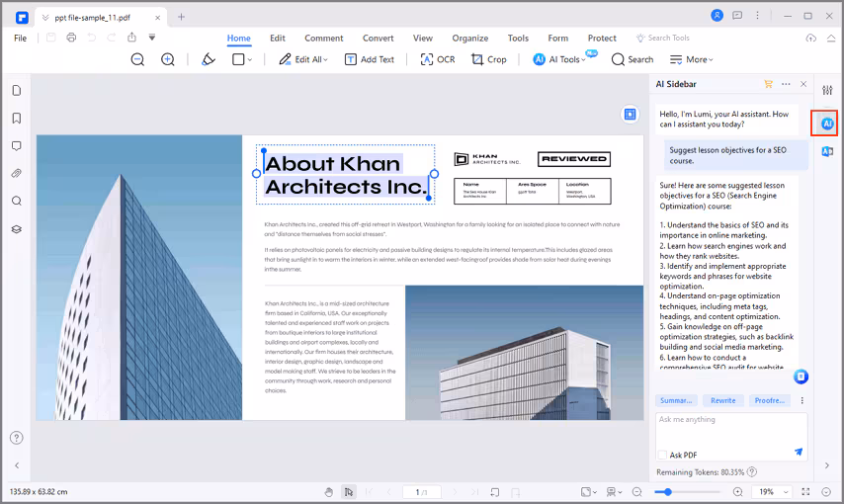This screenshot has width=844, height=504.
Task: Click the Rewrite button in AI Sidebar
Action: 722,400
